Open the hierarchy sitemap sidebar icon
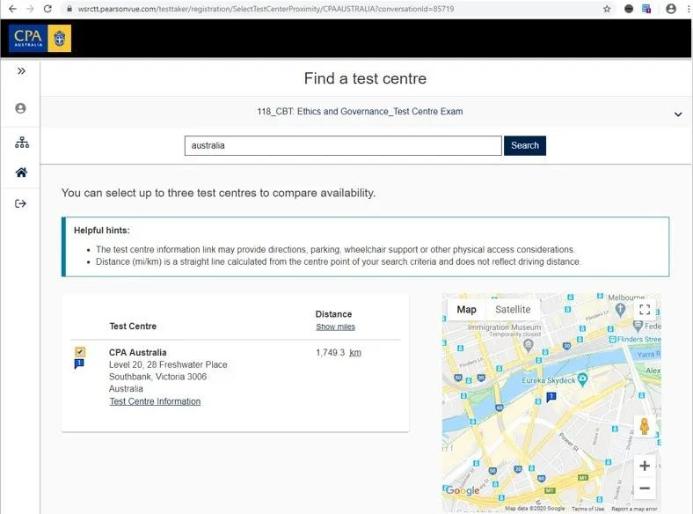This screenshot has height=514, width=693. coord(22,142)
